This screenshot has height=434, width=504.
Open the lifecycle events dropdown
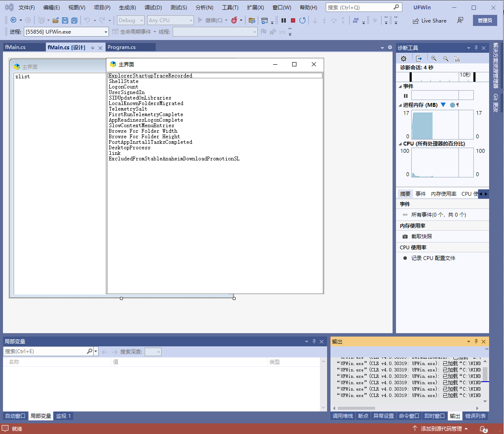pyautogui.click(x=155, y=32)
